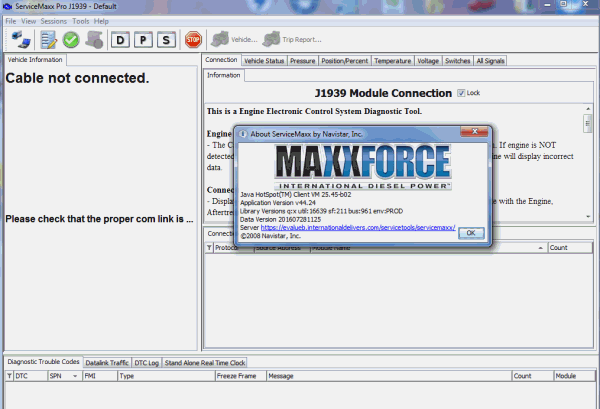The height and width of the screenshot is (409, 600).
Task: Click the red STOP icon
Action: pos(193,40)
